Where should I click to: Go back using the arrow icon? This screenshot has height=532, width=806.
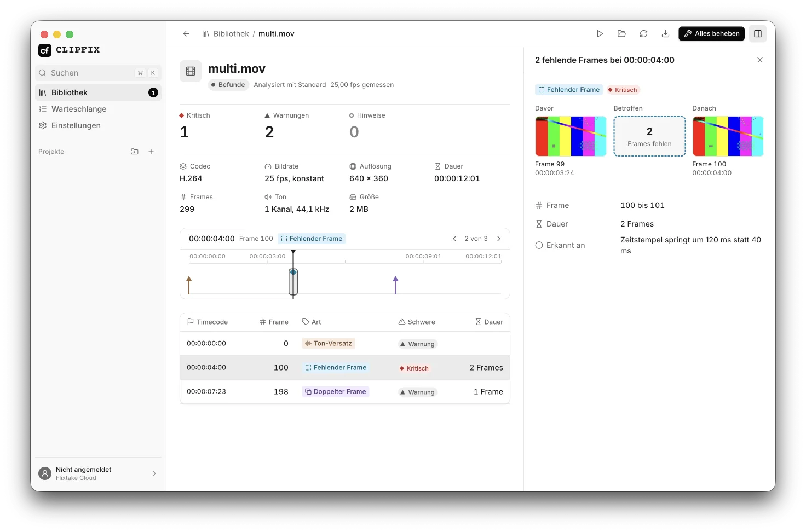click(186, 34)
